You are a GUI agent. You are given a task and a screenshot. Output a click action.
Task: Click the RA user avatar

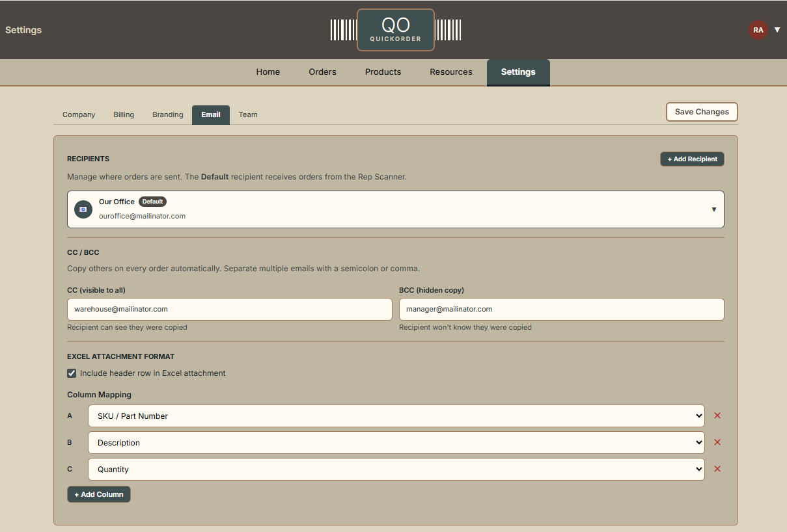point(758,30)
